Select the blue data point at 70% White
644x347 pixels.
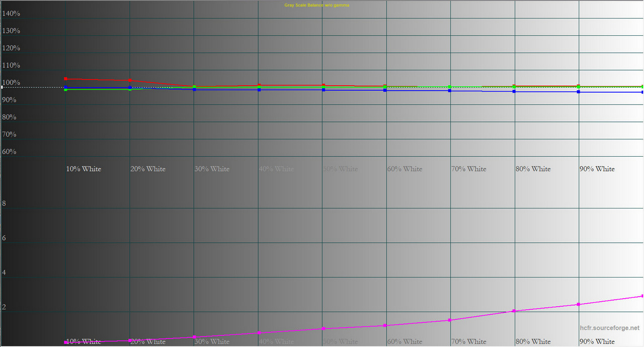pyautogui.click(x=450, y=90)
